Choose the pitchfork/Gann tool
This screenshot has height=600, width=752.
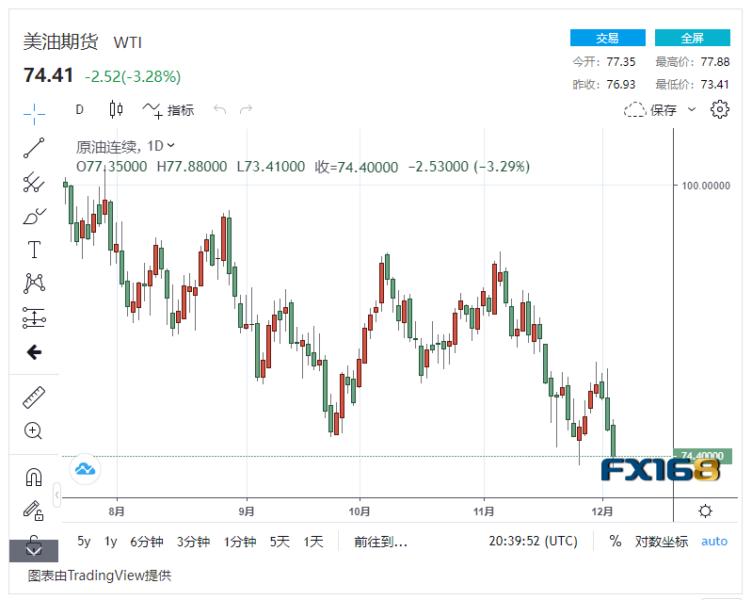(x=34, y=182)
